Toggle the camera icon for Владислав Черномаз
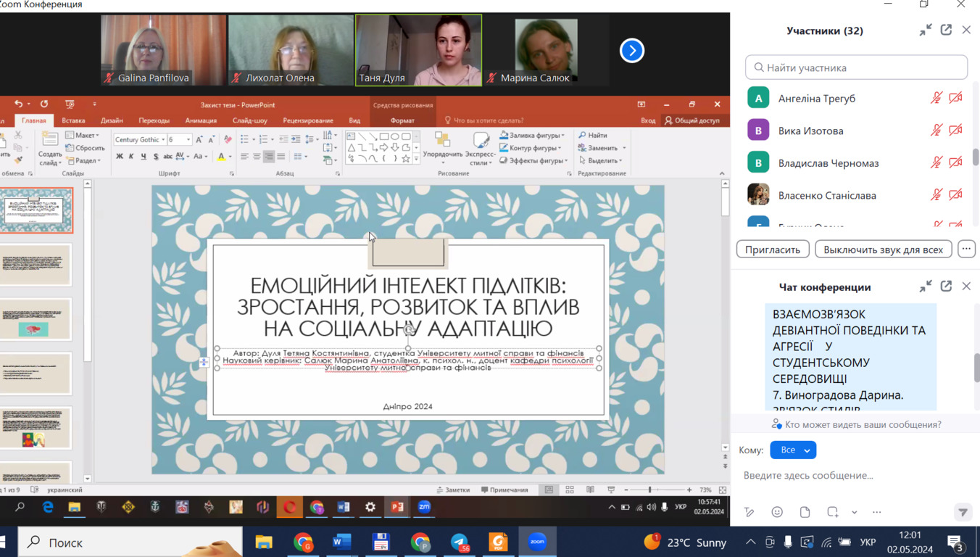The width and height of the screenshot is (980, 557). tap(955, 162)
